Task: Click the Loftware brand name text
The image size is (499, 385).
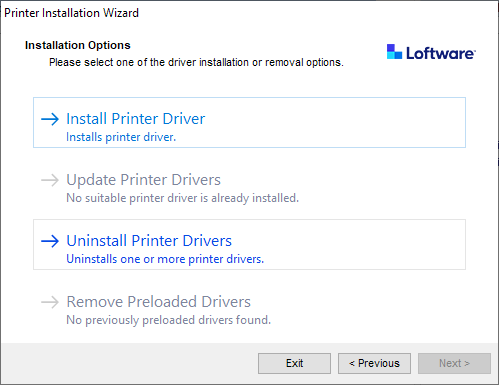Action: 441,53
